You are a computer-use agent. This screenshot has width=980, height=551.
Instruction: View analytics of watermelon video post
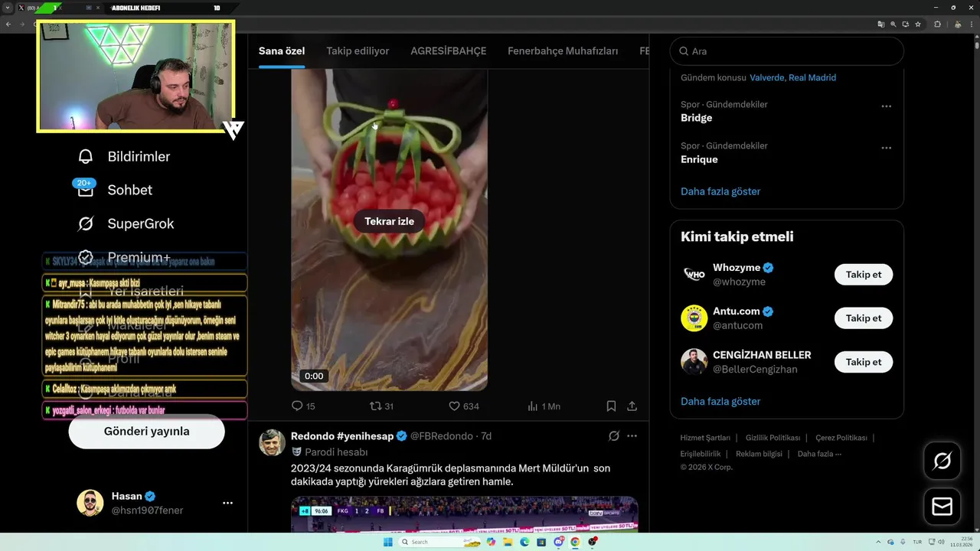click(x=544, y=406)
